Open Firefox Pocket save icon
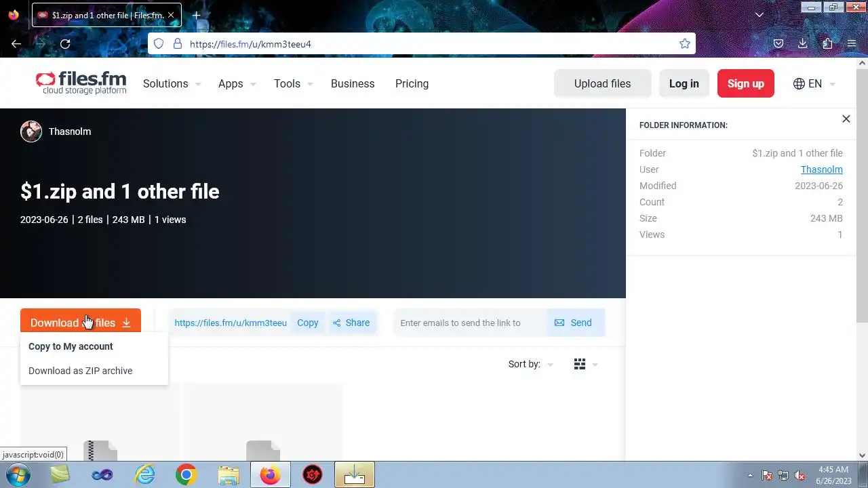The width and height of the screenshot is (868, 488). (778, 44)
